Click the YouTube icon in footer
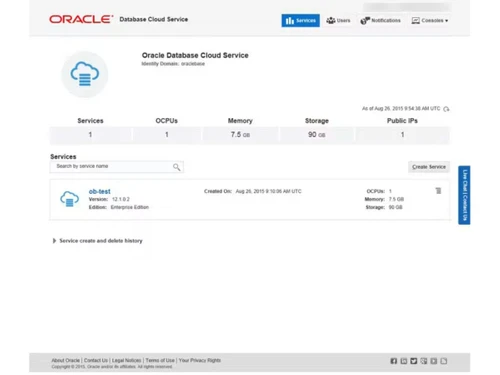The image size is (500, 375). tap(434, 361)
